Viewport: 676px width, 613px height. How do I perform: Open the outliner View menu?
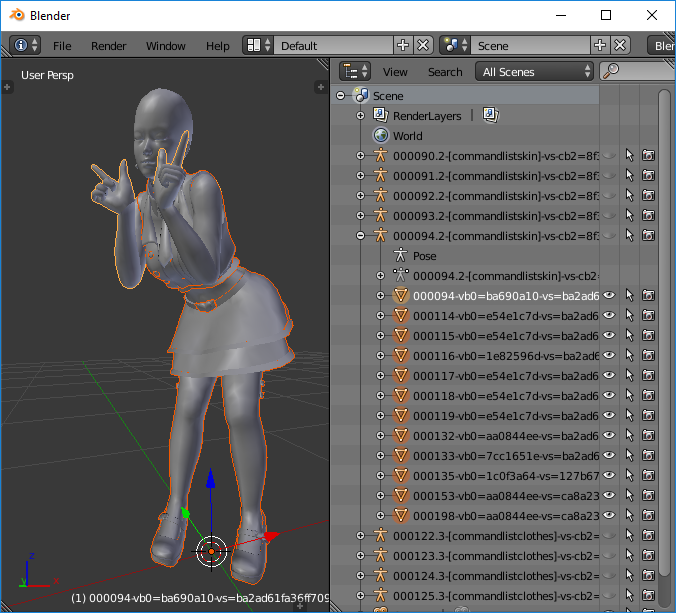395,72
